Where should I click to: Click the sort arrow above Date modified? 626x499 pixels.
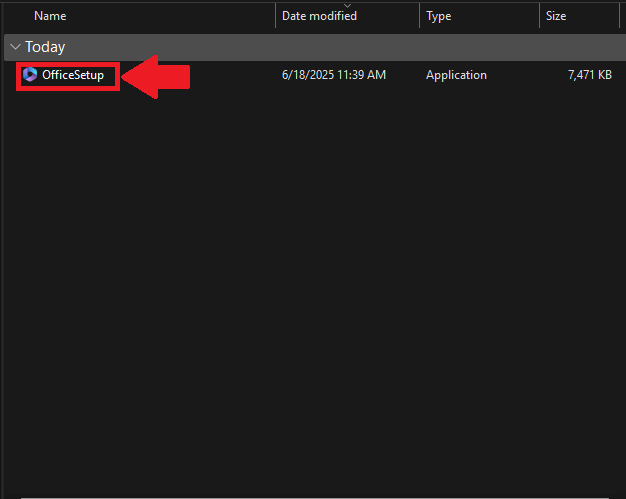(x=347, y=6)
